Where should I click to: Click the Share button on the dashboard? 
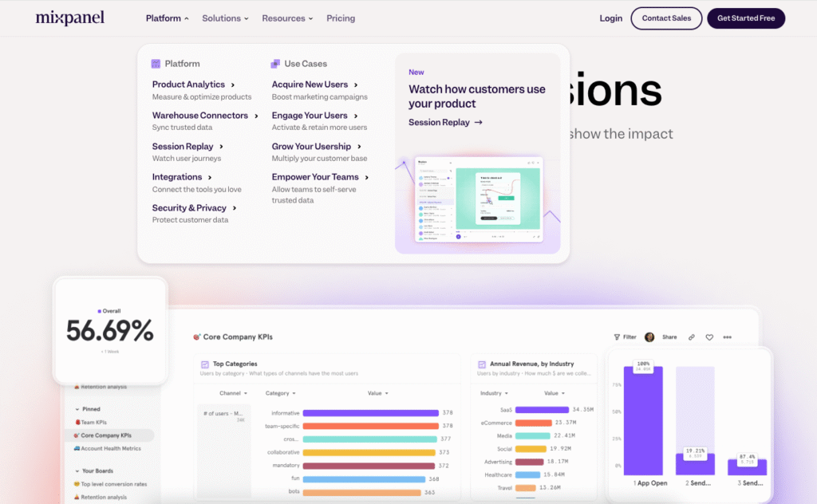click(x=669, y=337)
